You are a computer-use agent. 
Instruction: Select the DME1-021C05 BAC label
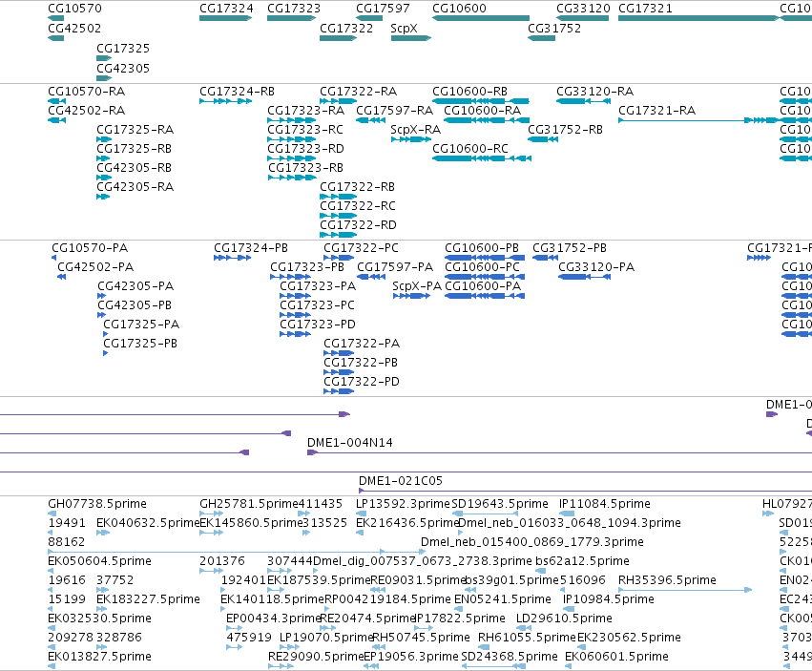(x=401, y=481)
